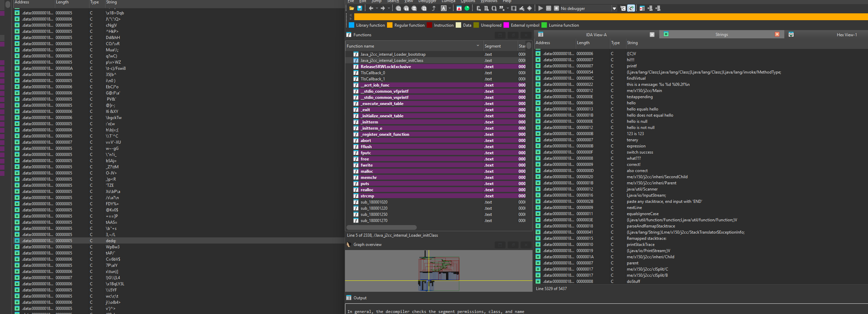Save the database with the floppy icon
Viewport: 868px width, 314px height.
coord(360,9)
